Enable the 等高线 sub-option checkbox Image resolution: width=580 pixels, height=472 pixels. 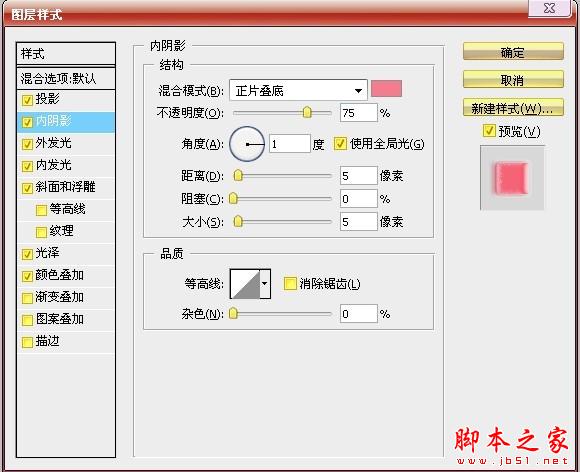pyautogui.click(x=41, y=210)
